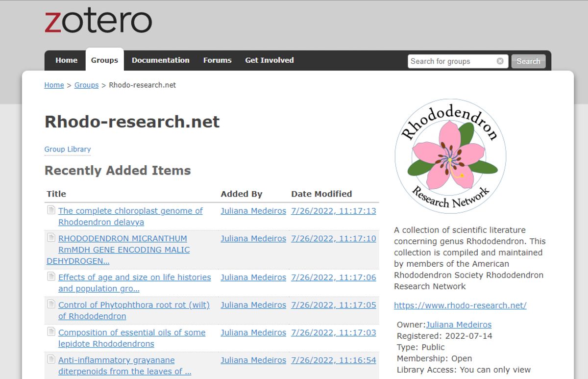588x379 pixels.
Task: Select the Groups tab
Action: point(104,60)
